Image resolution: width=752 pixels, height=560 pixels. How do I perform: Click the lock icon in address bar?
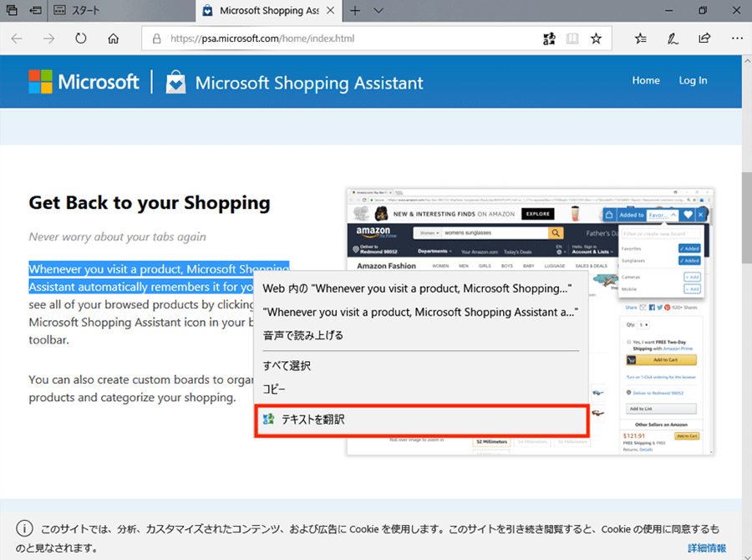tap(157, 38)
